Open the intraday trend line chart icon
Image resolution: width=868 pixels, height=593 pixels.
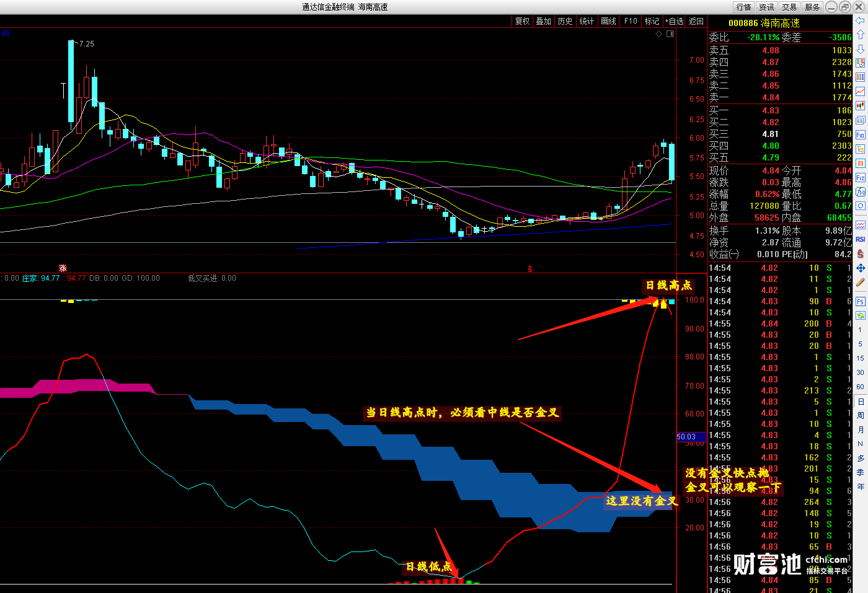pos(860,92)
